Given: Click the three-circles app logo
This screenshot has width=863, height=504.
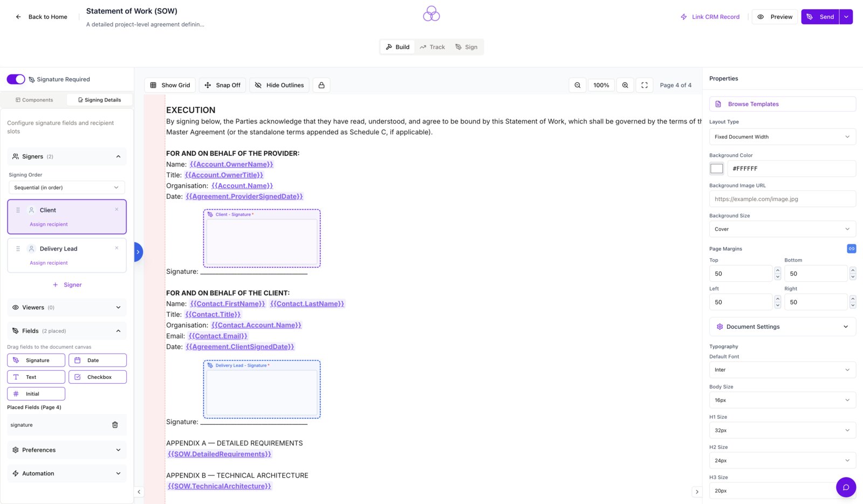Looking at the screenshot, I should [432, 13].
